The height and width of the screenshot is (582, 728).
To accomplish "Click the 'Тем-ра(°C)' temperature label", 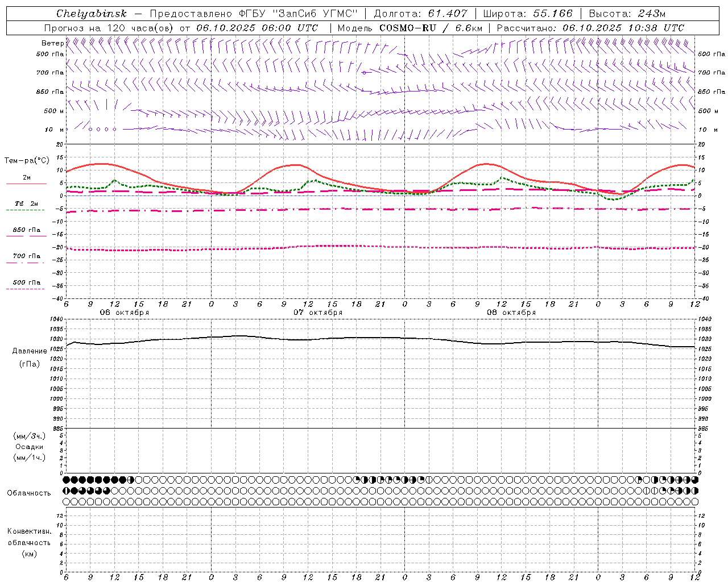I will point(27,161).
